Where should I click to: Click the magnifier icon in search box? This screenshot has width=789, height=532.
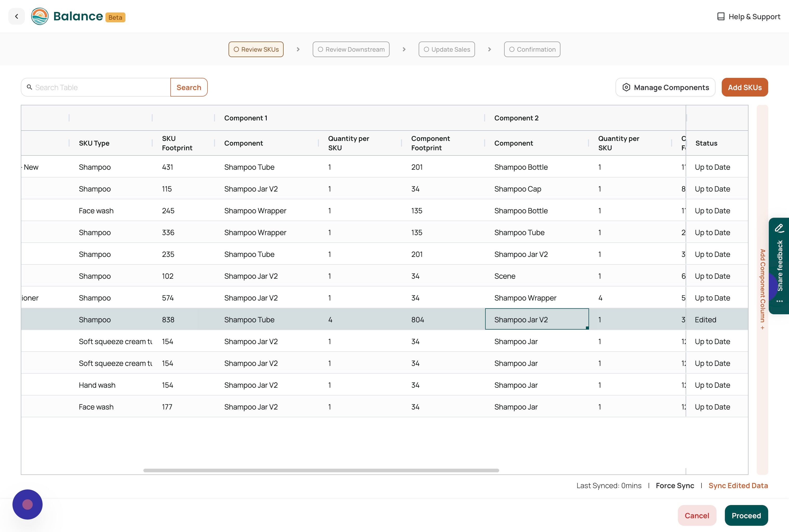click(x=30, y=87)
